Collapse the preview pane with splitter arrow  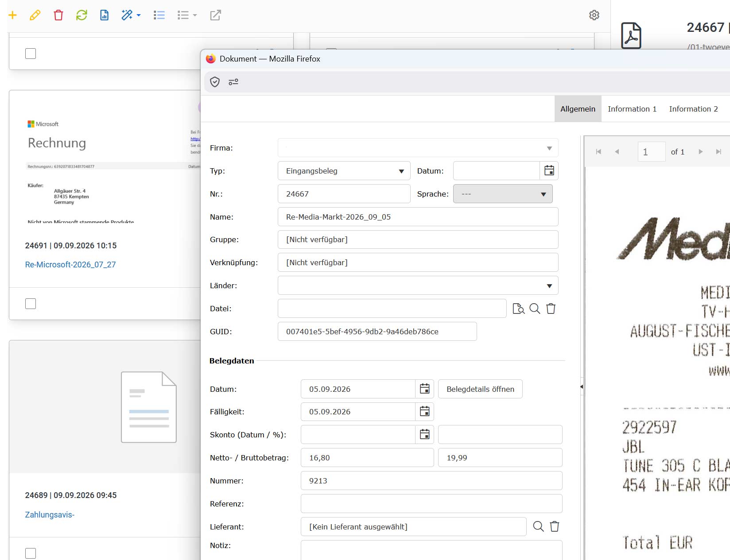pos(582,386)
